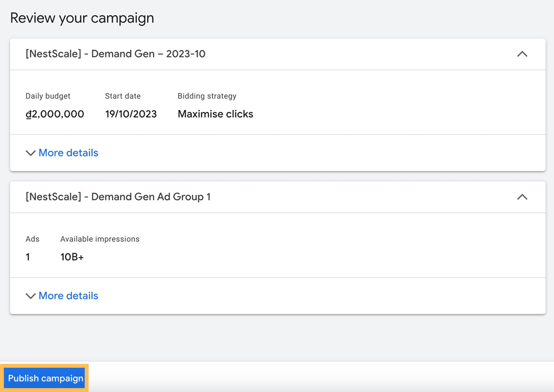Screen dimensions: 554x392
Task: Click the 19/10/2023 start date value
Action: (x=131, y=114)
